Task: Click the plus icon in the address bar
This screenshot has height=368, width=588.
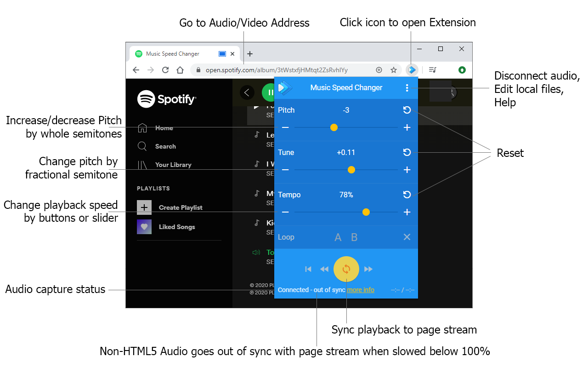Action: tap(379, 70)
